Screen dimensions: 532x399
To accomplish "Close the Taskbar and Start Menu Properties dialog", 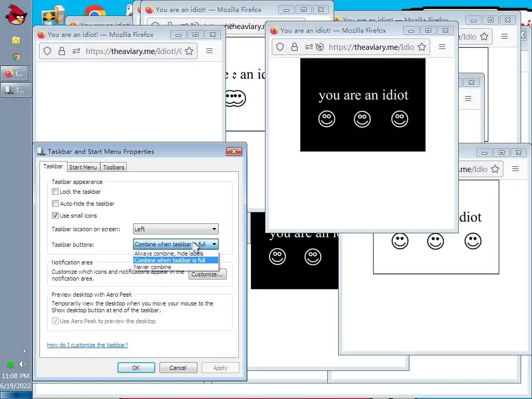I will (x=234, y=151).
